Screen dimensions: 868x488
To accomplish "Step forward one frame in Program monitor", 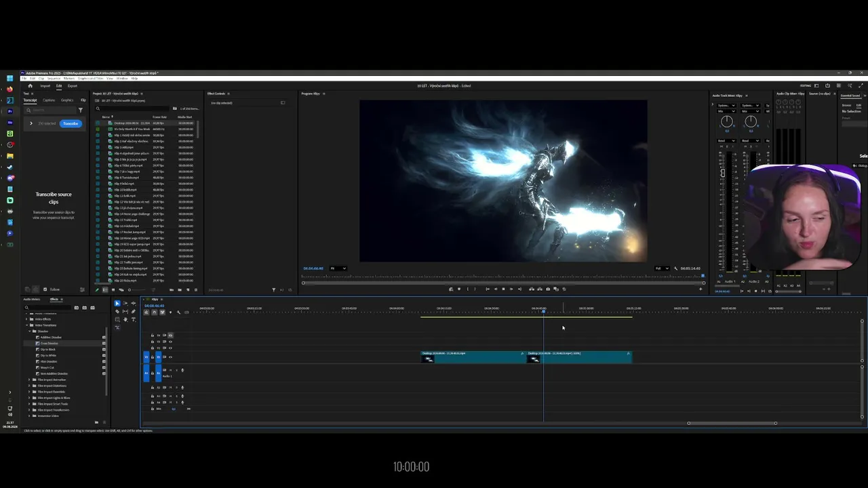I will pos(511,289).
